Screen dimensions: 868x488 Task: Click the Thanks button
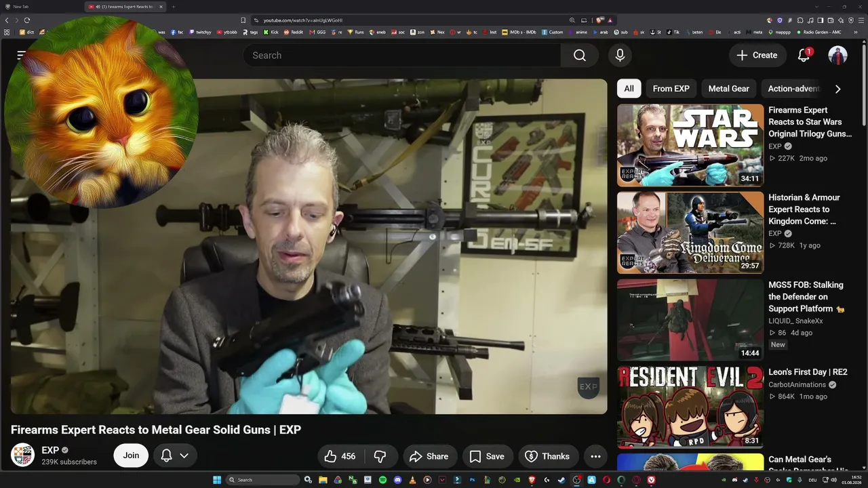pos(548,456)
